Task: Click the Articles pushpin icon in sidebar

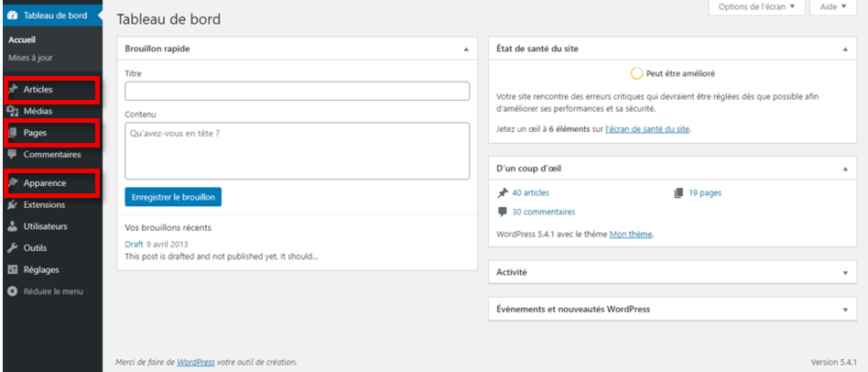Action: [13, 90]
